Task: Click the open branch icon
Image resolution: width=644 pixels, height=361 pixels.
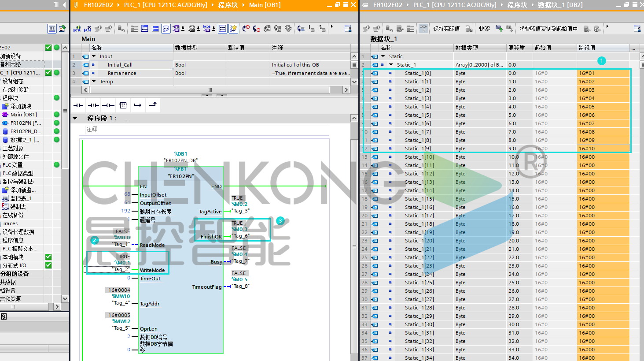Action: tap(138, 105)
